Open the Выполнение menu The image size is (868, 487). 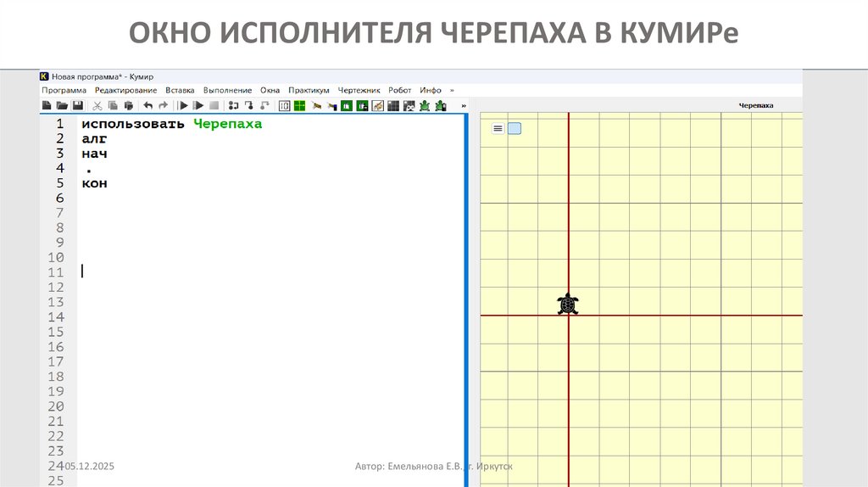[x=227, y=90]
